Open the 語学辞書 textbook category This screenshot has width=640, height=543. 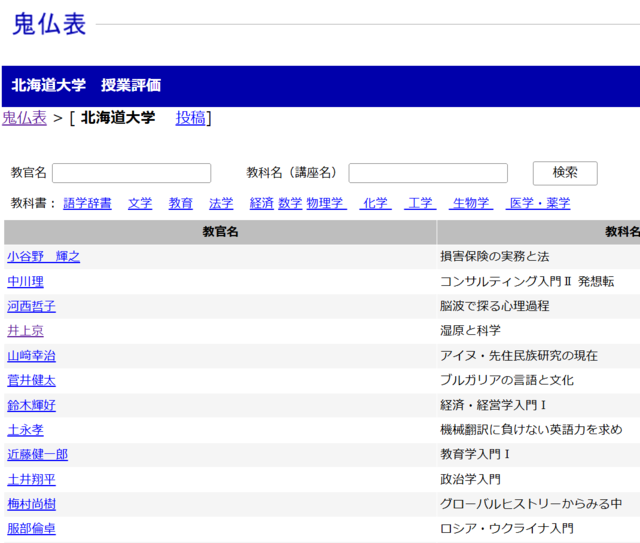(87, 203)
